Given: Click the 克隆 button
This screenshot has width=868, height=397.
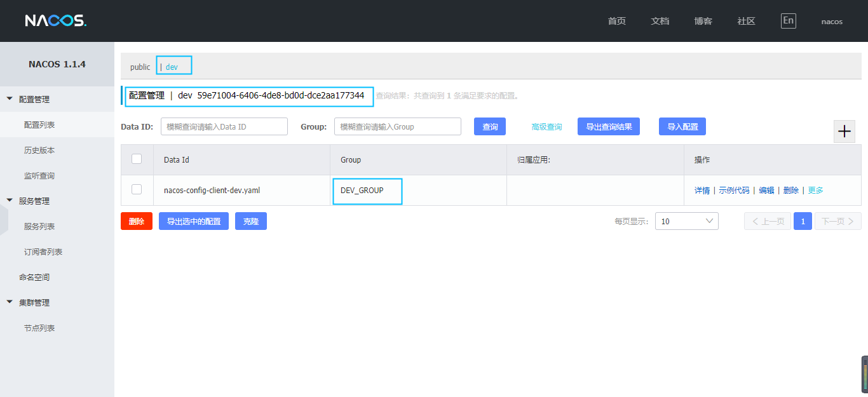Looking at the screenshot, I should click(251, 221).
